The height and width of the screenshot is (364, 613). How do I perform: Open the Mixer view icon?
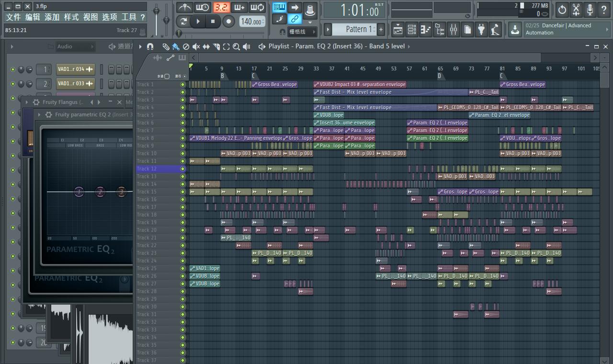[453, 30]
